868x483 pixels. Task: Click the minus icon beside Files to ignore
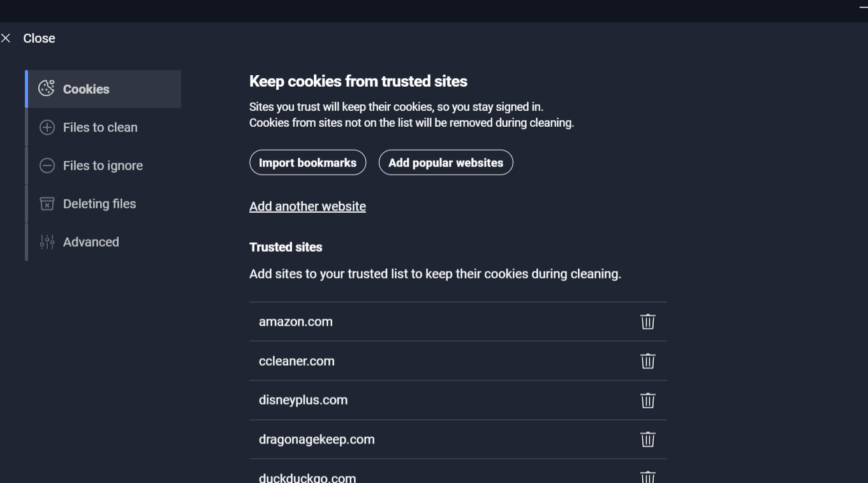point(47,166)
